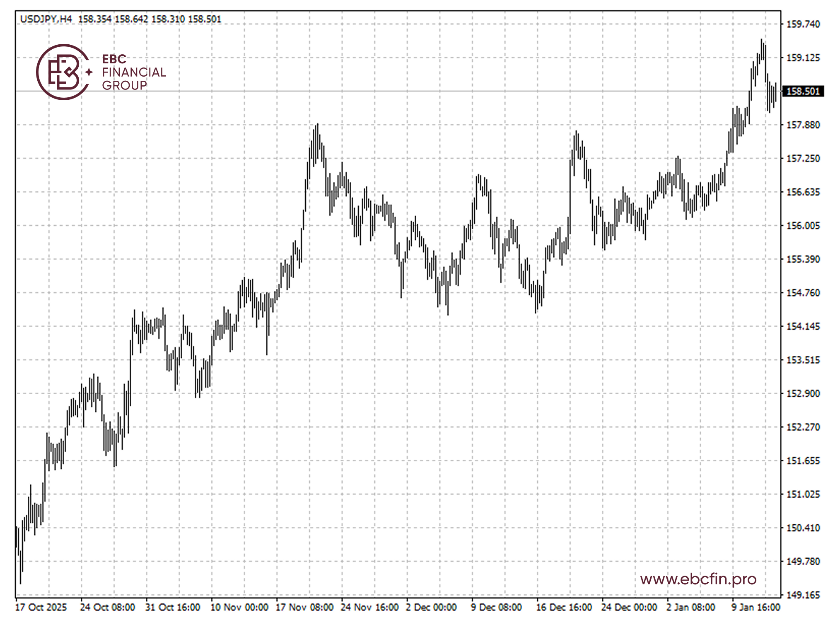This screenshot has height=627, width=840.
Task: Click the 17 Oct 2025 date label
Action: tap(41, 607)
